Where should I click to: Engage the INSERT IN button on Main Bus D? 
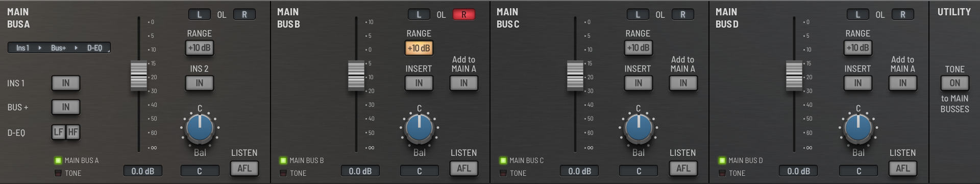pos(858,83)
